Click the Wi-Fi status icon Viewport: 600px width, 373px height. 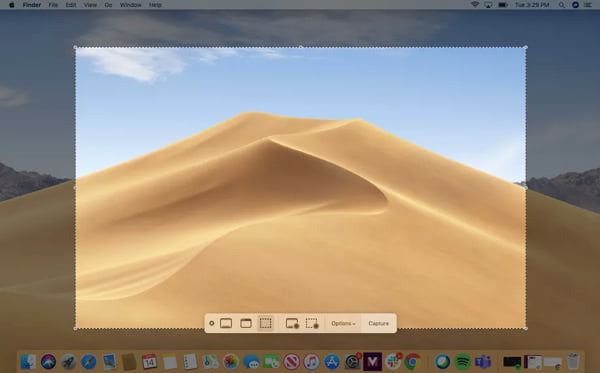click(x=475, y=5)
